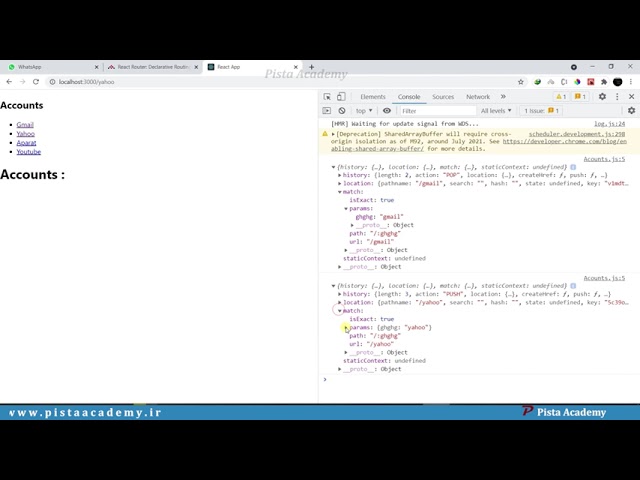Go back in browser history
This screenshot has height=480, width=640.
pyautogui.click(x=9, y=82)
